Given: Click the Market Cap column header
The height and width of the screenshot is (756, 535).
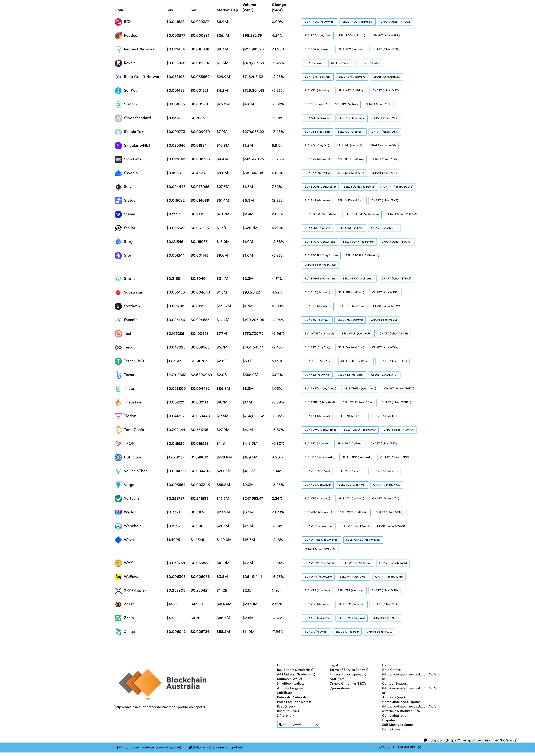Looking at the screenshot, I should 227,10.
